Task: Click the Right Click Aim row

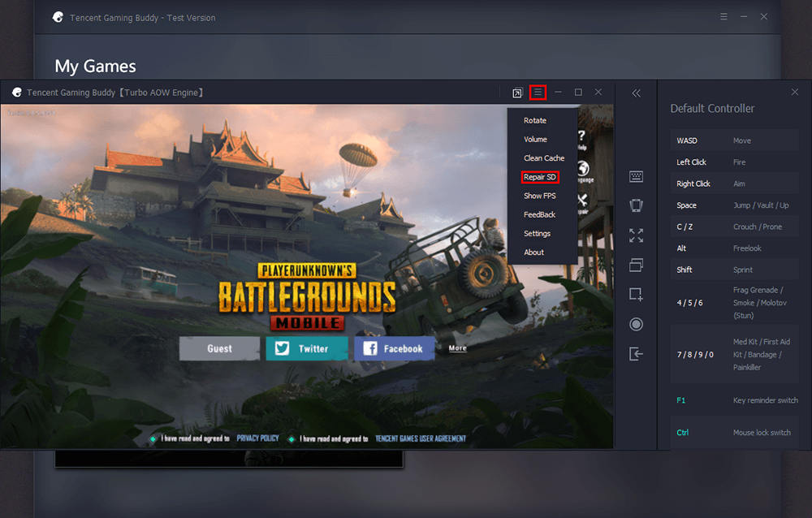Action: [x=734, y=183]
